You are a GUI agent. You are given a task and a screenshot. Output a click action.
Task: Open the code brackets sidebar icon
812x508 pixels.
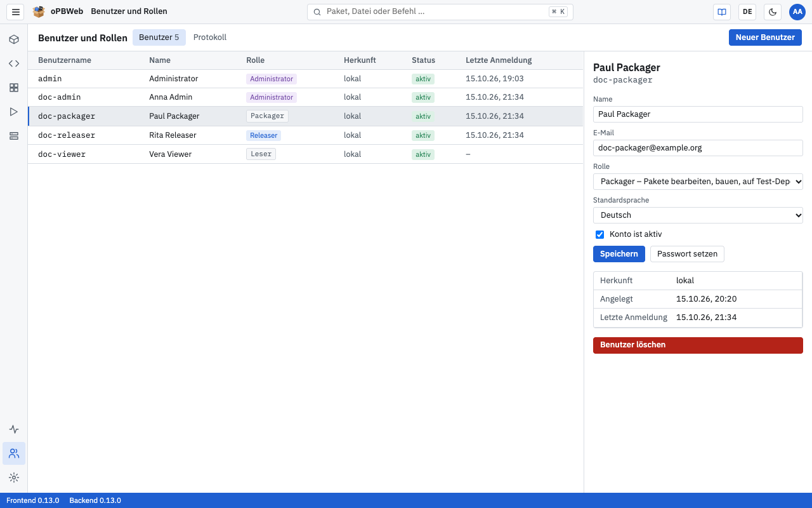(x=14, y=63)
